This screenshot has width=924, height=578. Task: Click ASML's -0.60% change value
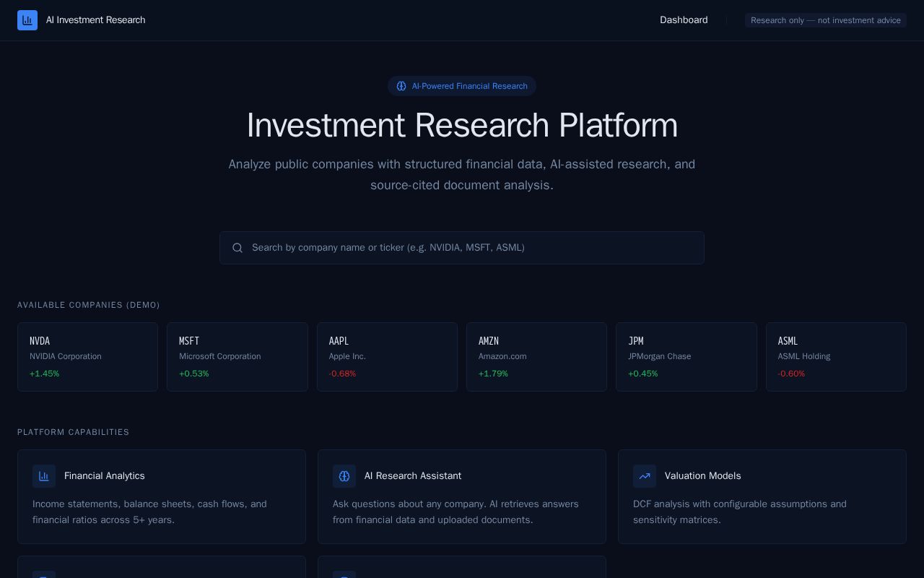(791, 374)
